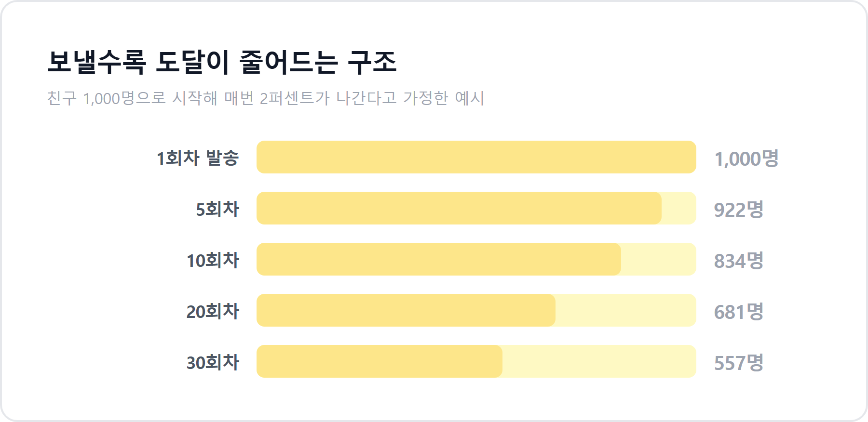
Task: Click the subtitle about 친구 1,000명
Action: click(x=266, y=98)
